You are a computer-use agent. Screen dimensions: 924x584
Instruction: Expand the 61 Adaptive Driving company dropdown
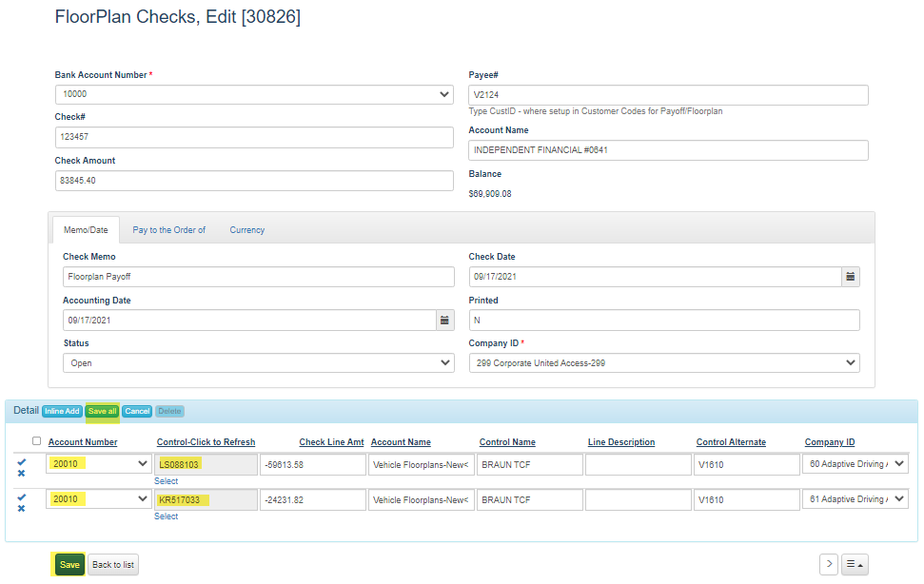(855, 499)
